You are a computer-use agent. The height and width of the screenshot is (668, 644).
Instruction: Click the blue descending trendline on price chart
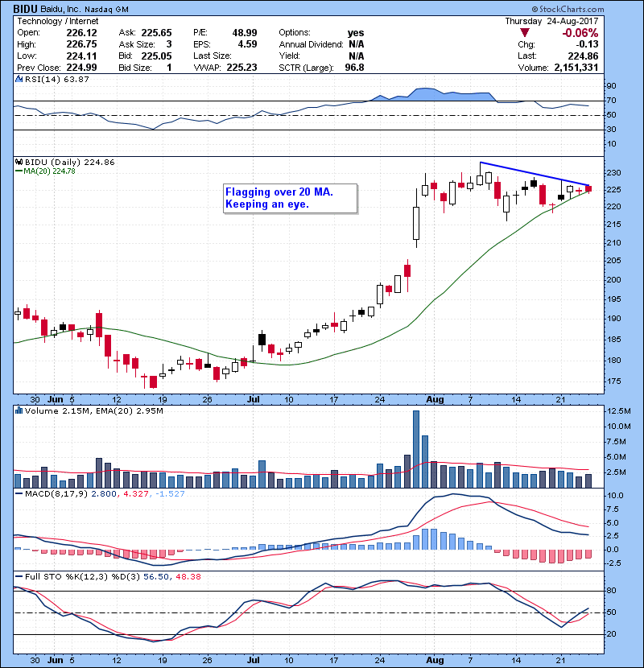[535, 174]
